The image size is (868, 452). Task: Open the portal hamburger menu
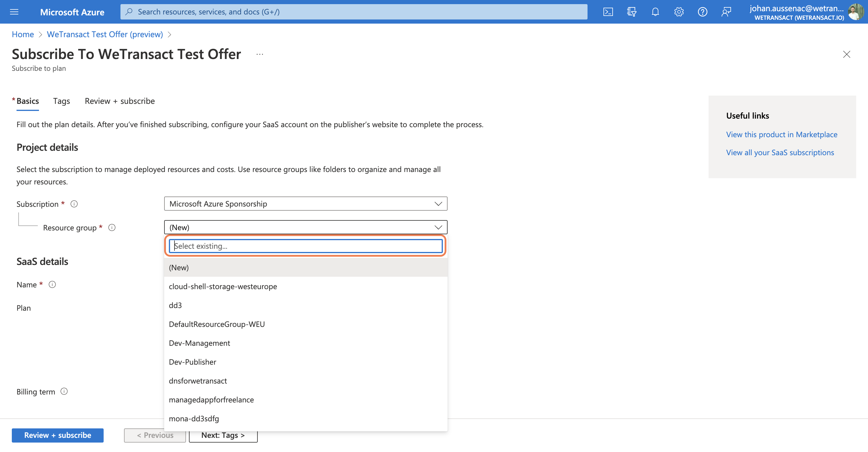[14, 12]
